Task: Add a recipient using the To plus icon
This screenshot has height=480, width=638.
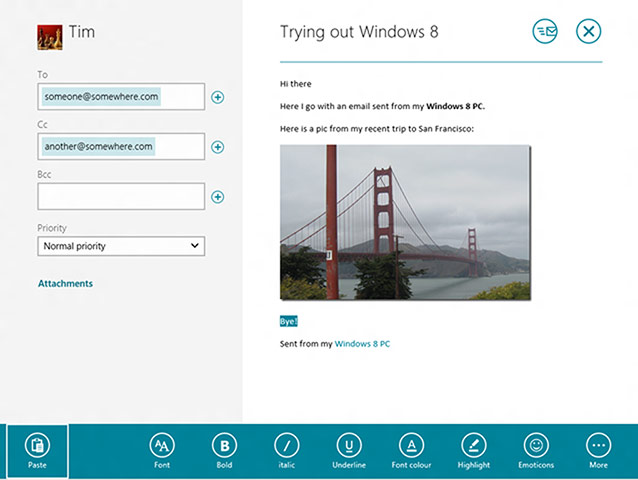Action: coord(218,97)
